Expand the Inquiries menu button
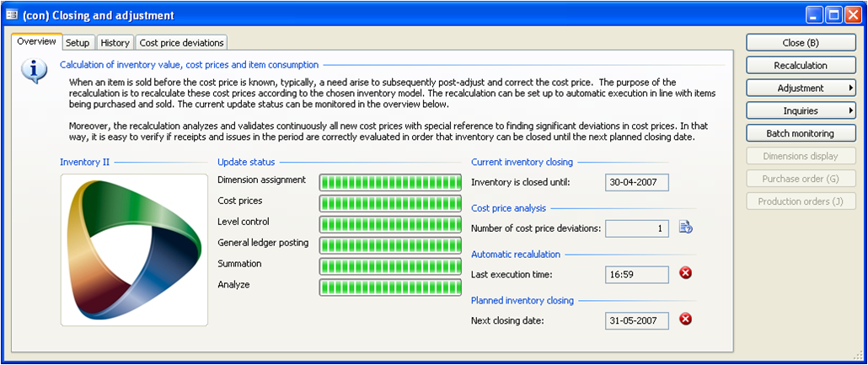868x365 pixels. click(x=801, y=110)
